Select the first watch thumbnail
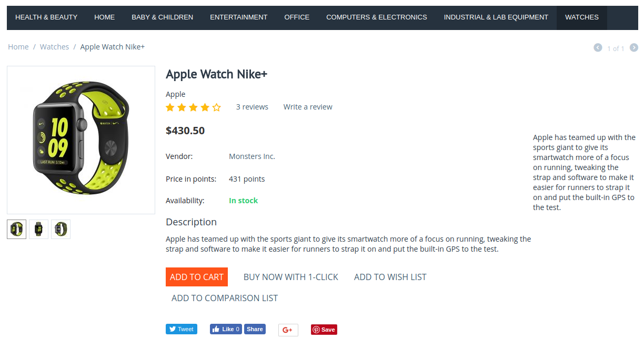The width and height of the screenshot is (644, 348). pyautogui.click(x=16, y=229)
